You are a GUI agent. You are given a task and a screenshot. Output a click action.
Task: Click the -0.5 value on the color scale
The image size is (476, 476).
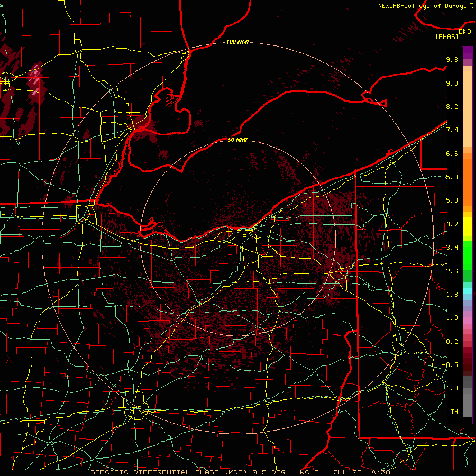(x=450, y=364)
